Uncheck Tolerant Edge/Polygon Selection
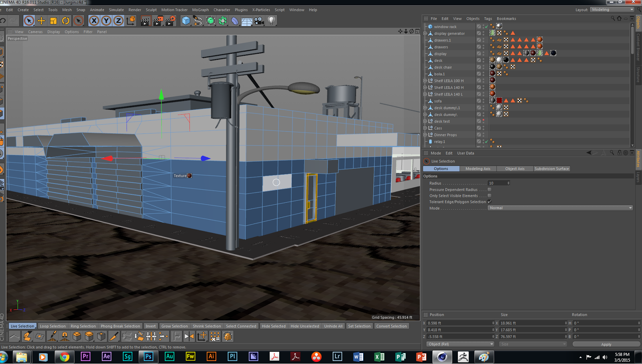 (490, 202)
